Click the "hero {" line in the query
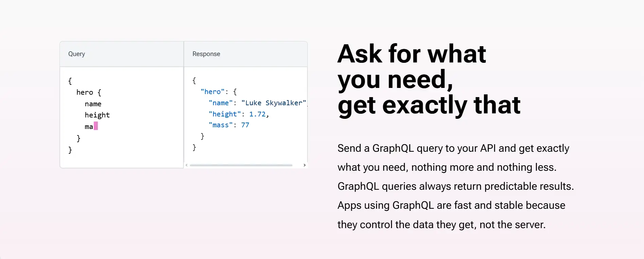The image size is (644, 259). coord(89,92)
